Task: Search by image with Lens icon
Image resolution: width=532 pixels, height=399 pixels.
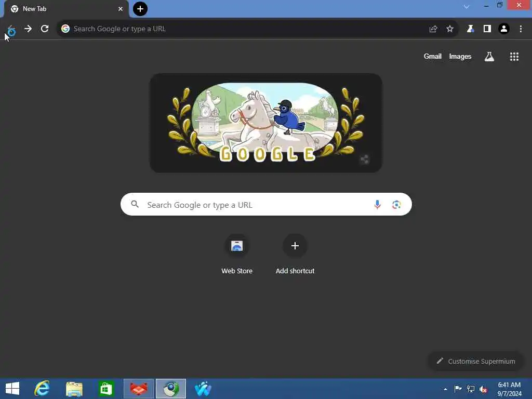Action: click(x=396, y=205)
